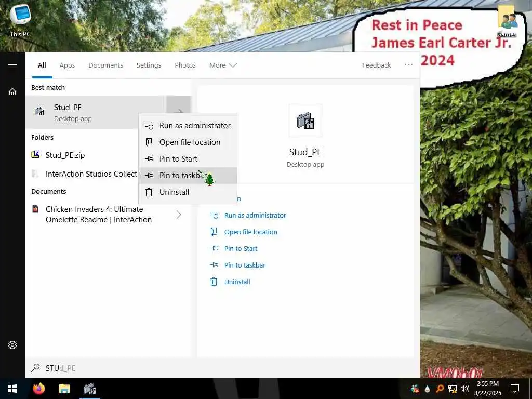The height and width of the screenshot is (399, 532).
Task: Choose Run as administrator in context menu
Action: (x=188, y=126)
